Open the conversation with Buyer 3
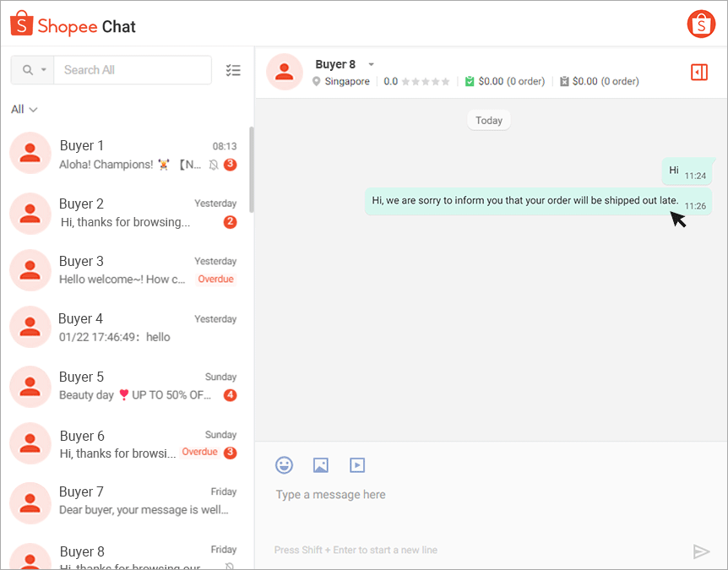Screen dimensions: 728x570 coord(127,269)
